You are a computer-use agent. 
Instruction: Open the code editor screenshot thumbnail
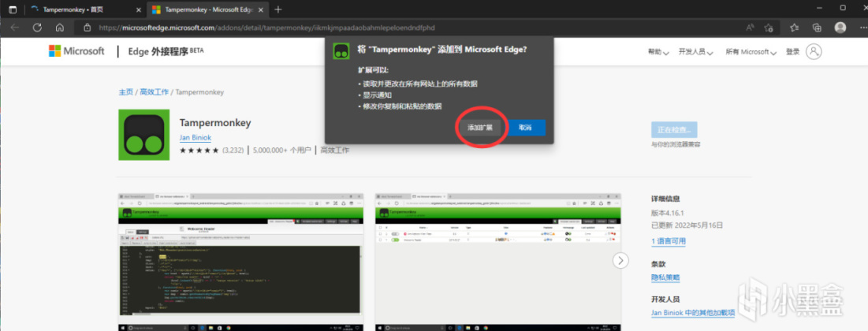click(240, 262)
